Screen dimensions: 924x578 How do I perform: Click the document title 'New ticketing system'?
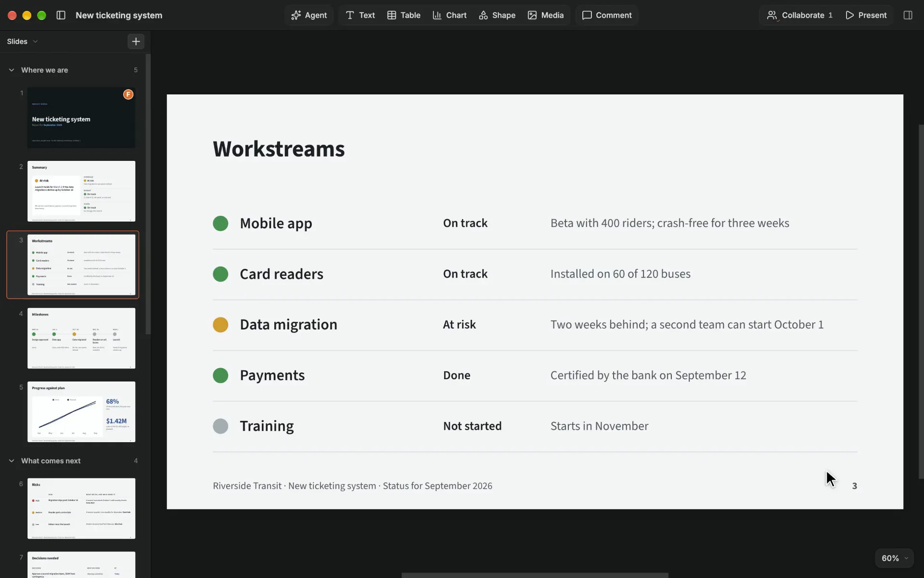(119, 15)
